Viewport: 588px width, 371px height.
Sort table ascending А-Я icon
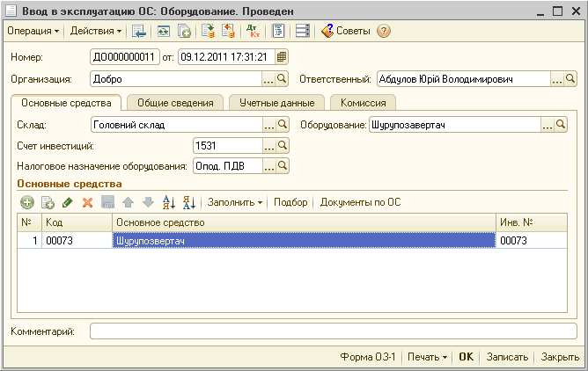tap(169, 202)
